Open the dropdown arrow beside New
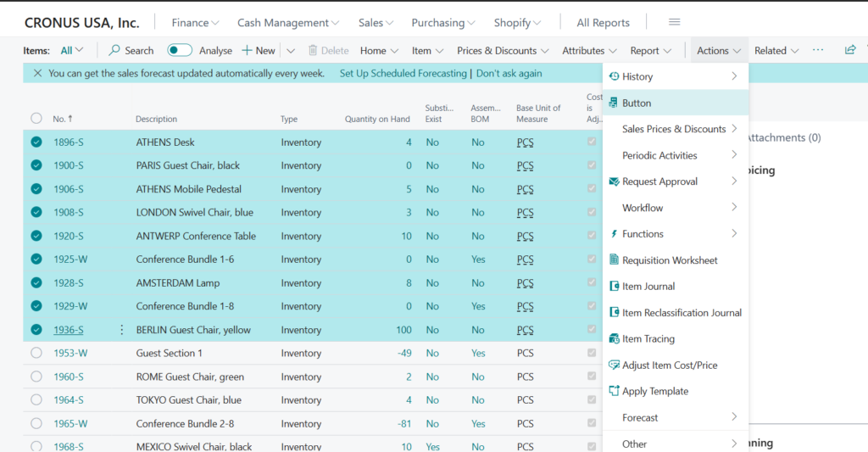 291,50
